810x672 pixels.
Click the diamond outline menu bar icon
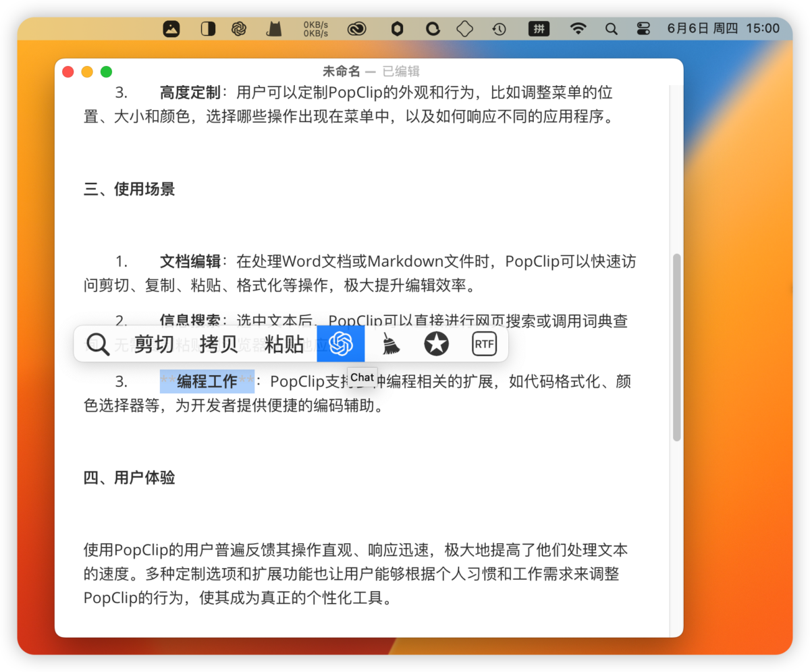click(x=465, y=29)
